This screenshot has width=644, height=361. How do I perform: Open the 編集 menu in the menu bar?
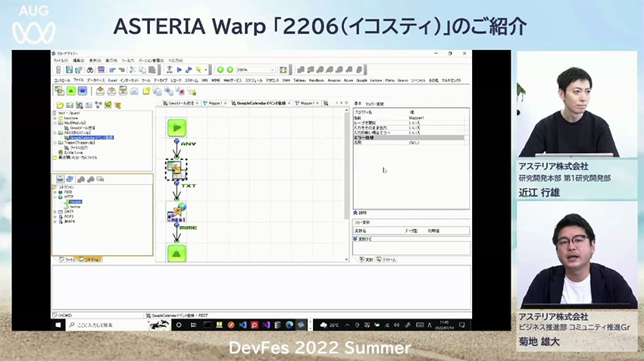(79, 61)
